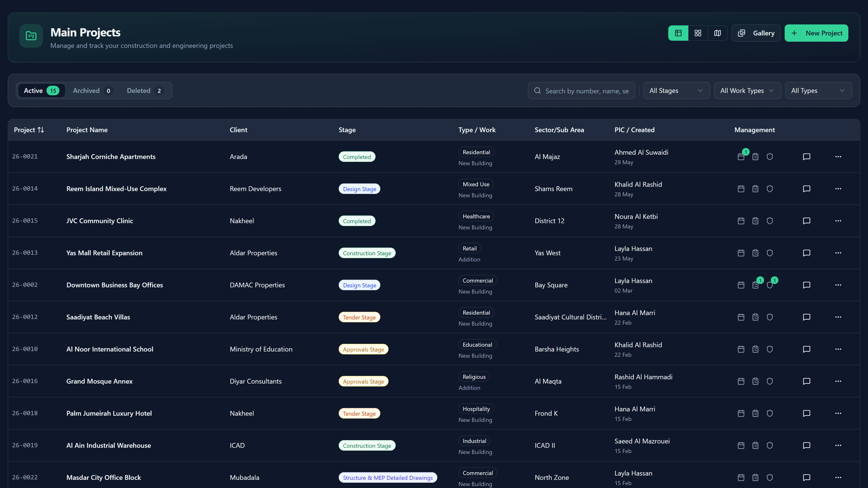Open comments for Al Ain Industrial Warehouse
Screen dimensions: 868x488
pyautogui.click(x=806, y=445)
